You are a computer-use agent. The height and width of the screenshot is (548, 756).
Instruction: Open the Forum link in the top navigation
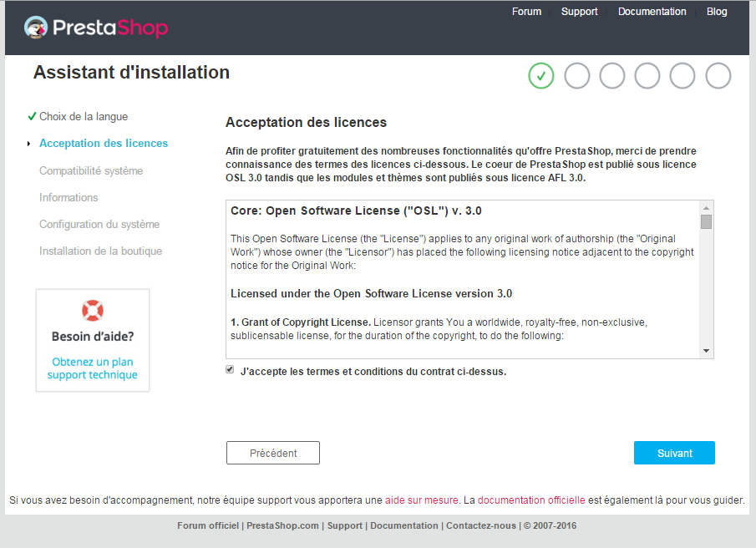coord(526,12)
